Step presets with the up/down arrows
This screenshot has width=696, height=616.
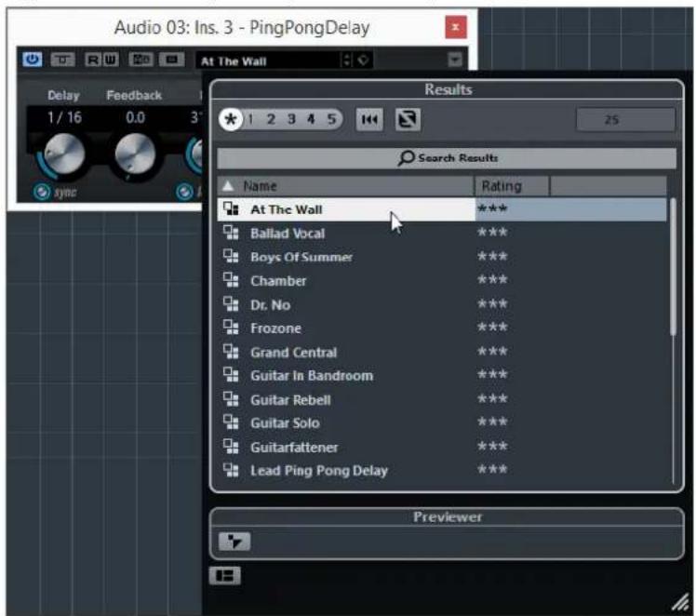tap(347, 60)
